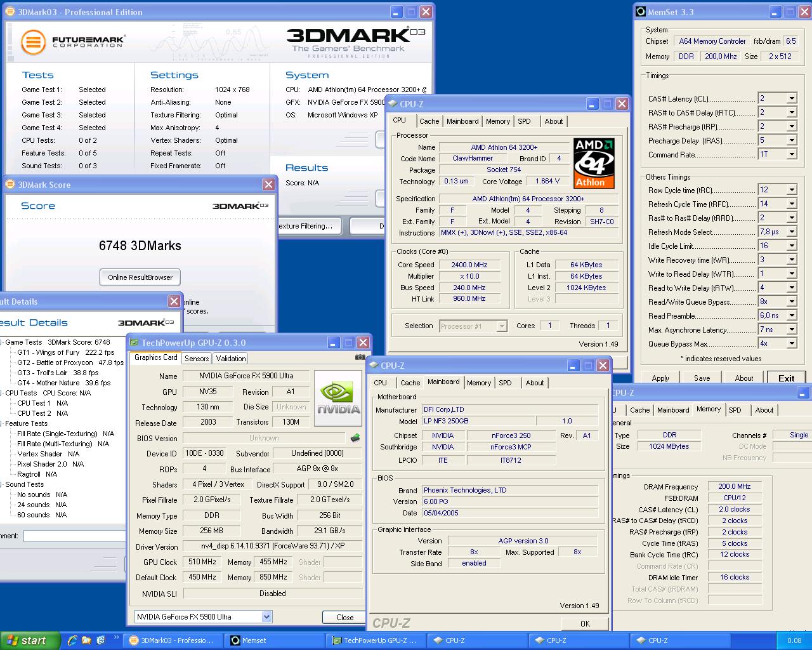
Task: Click the AMD 64 Athlon logo in CPU-Z
Action: pos(594,164)
